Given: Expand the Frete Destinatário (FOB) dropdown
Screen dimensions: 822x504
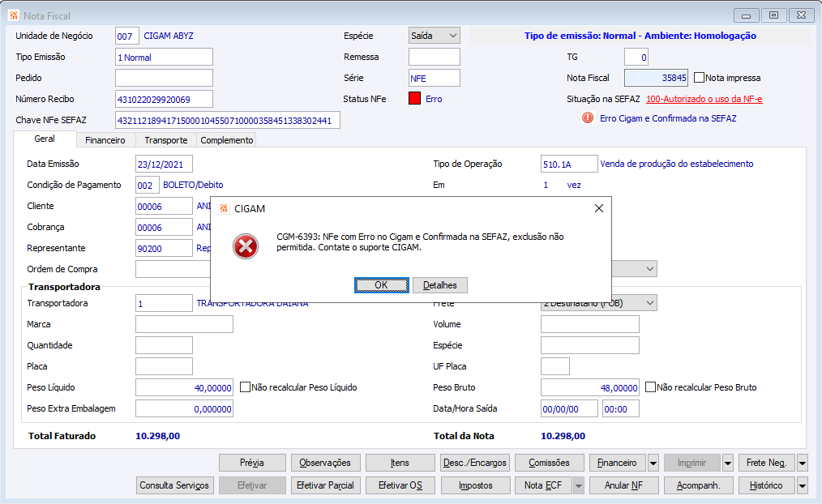Looking at the screenshot, I should pyautogui.click(x=650, y=303).
